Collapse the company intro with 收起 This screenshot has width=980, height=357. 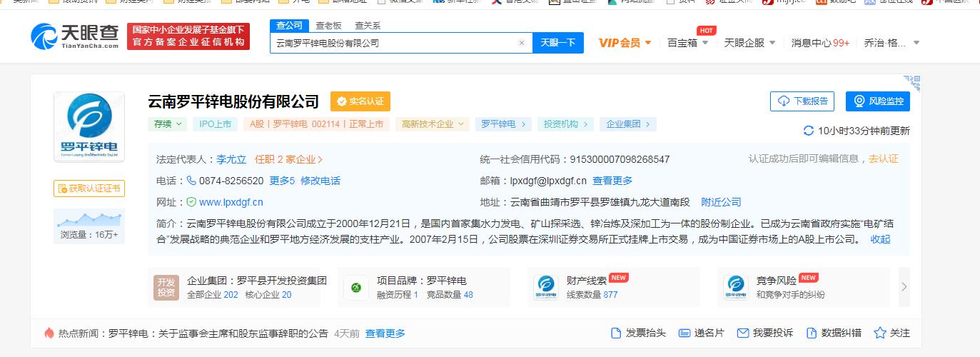[x=880, y=239]
